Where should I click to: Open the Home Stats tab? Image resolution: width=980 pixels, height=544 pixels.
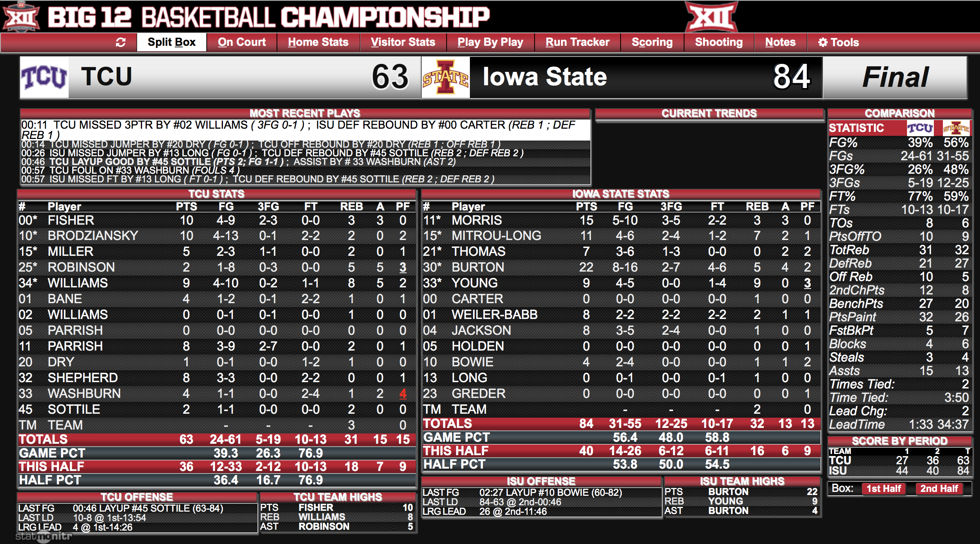coord(318,42)
